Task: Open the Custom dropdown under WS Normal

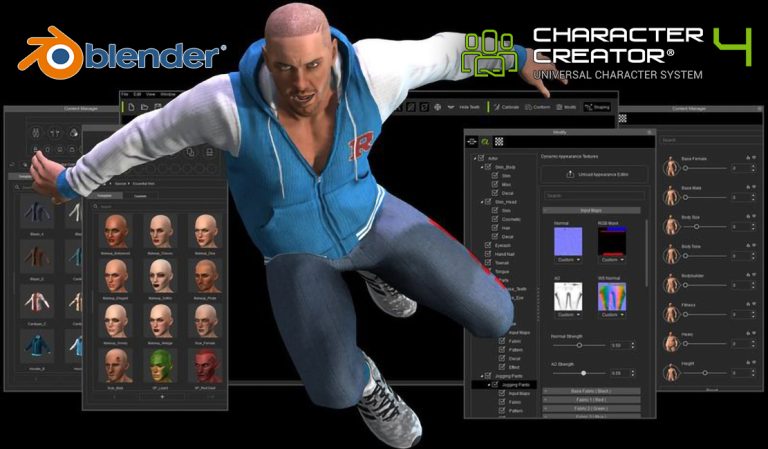Action: (x=612, y=315)
